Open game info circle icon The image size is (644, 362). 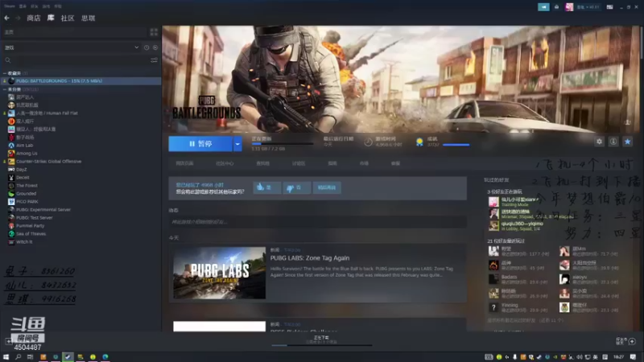[613, 142]
